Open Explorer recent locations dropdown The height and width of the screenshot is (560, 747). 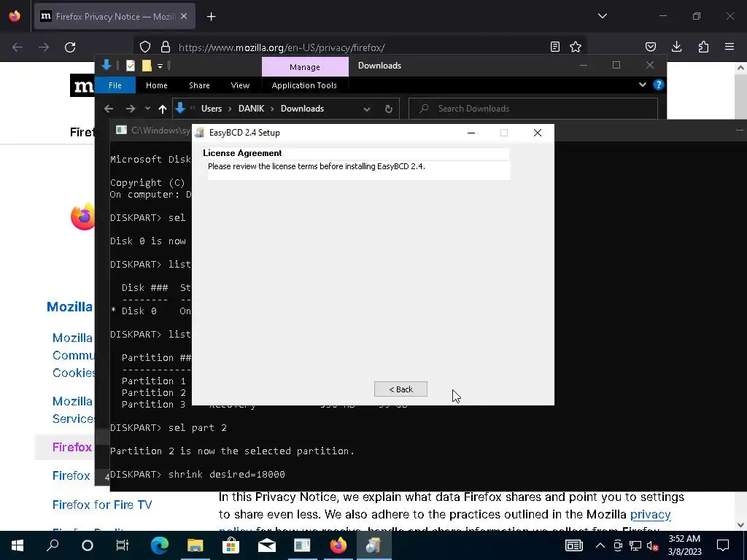(147, 109)
